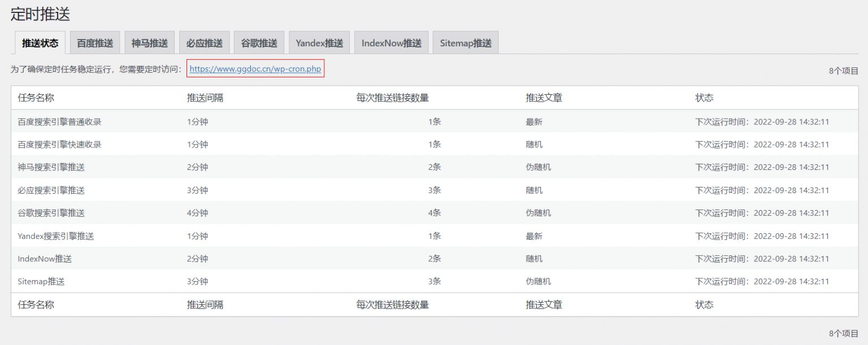Image resolution: width=868 pixels, height=345 pixels.
Task: Select the IndexNow推送 tab
Action: tap(392, 43)
